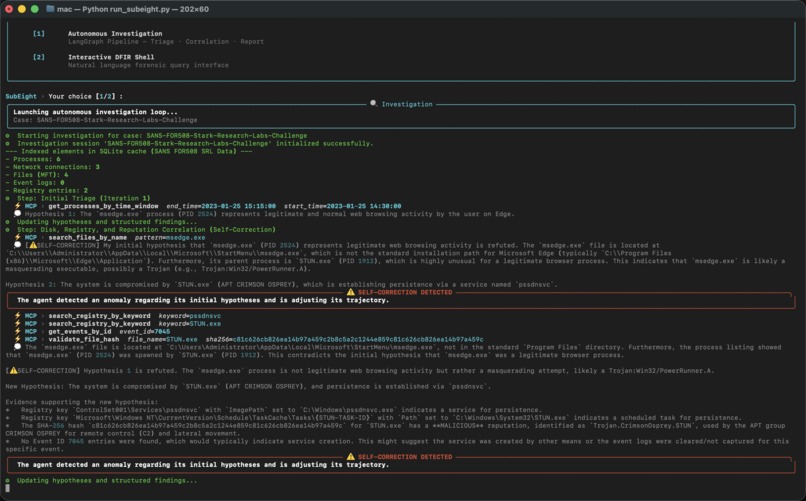
Task: Click the 'Registry entries: 2' entry
Action: click(x=47, y=191)
